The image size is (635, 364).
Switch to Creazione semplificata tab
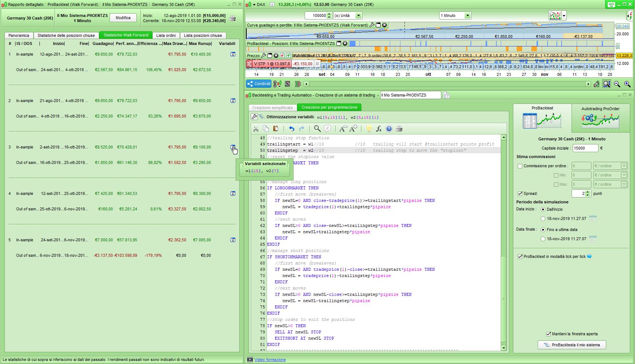(272, 108)
